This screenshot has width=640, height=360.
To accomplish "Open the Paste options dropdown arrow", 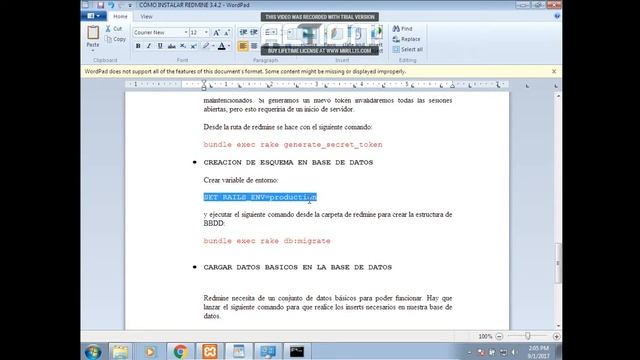I will coord(93,50).
